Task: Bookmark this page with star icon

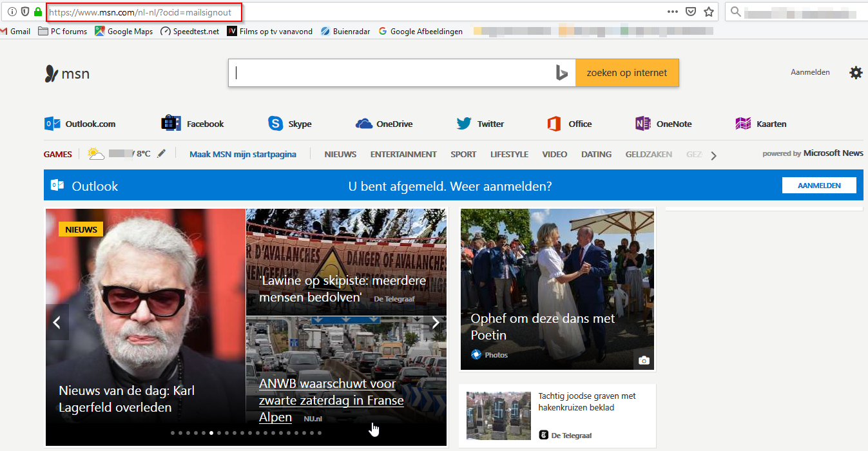Action: [x=709, y=12]
